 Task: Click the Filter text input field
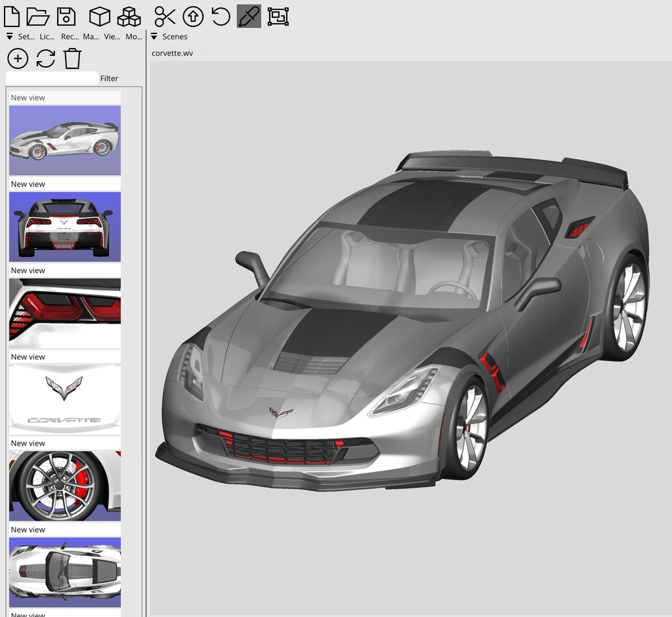pos(52,78)
